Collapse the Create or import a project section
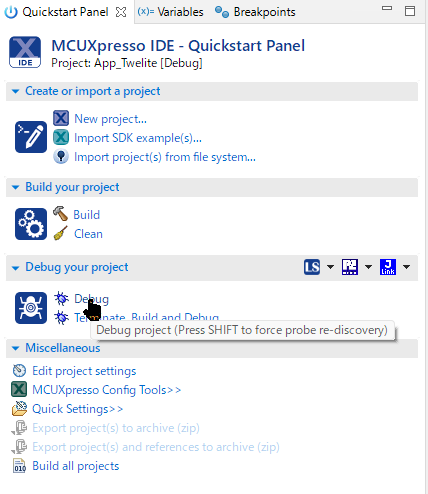428x494 pixels. tap(15, 91)
